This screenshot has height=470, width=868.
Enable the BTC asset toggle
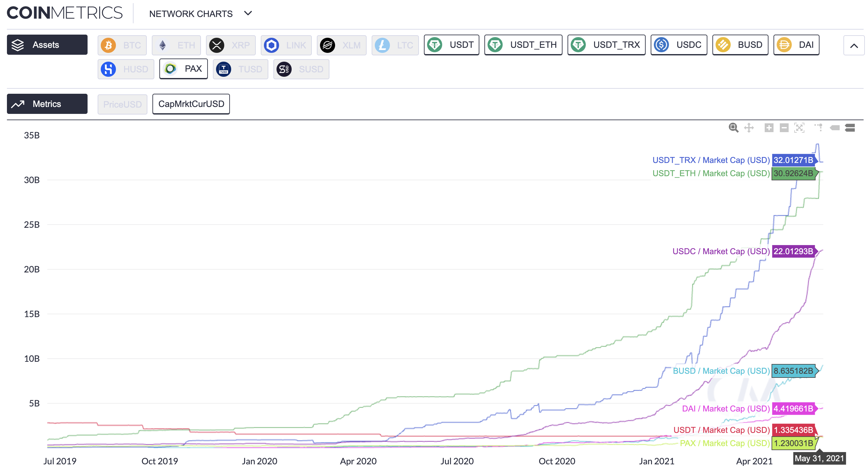click(122, 45)
